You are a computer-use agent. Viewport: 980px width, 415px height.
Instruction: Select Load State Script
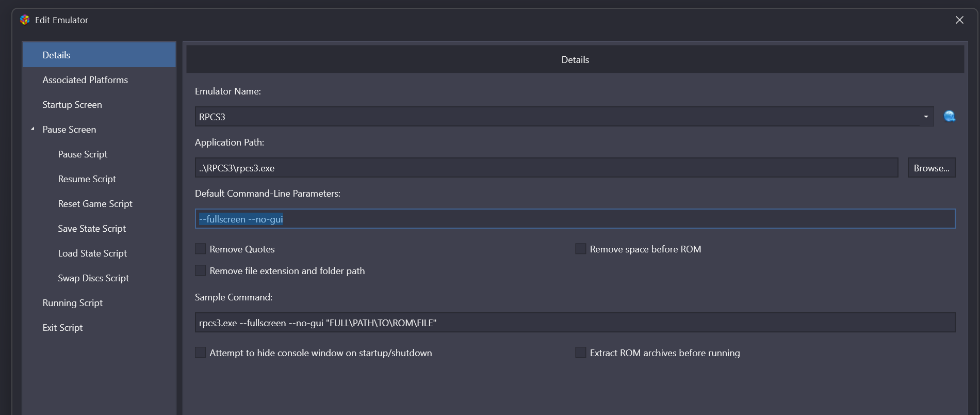coord(92,253)
